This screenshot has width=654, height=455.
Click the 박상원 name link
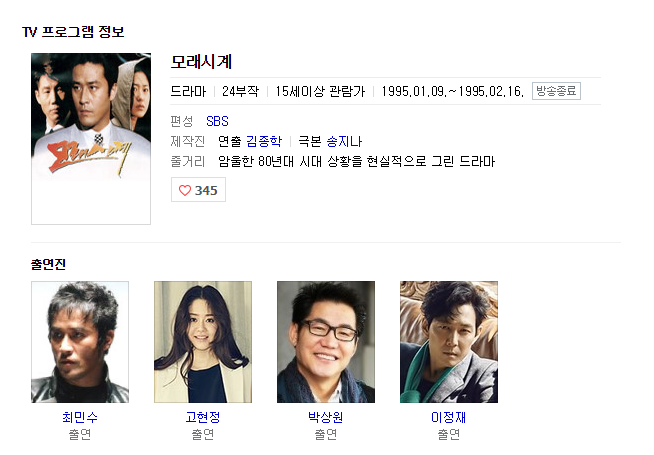click(326, 417)
